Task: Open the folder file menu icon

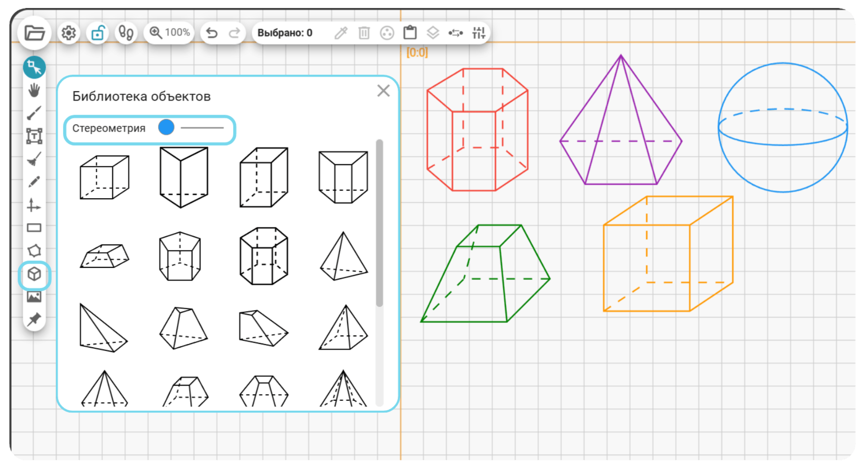Action: tap(34, 33)
